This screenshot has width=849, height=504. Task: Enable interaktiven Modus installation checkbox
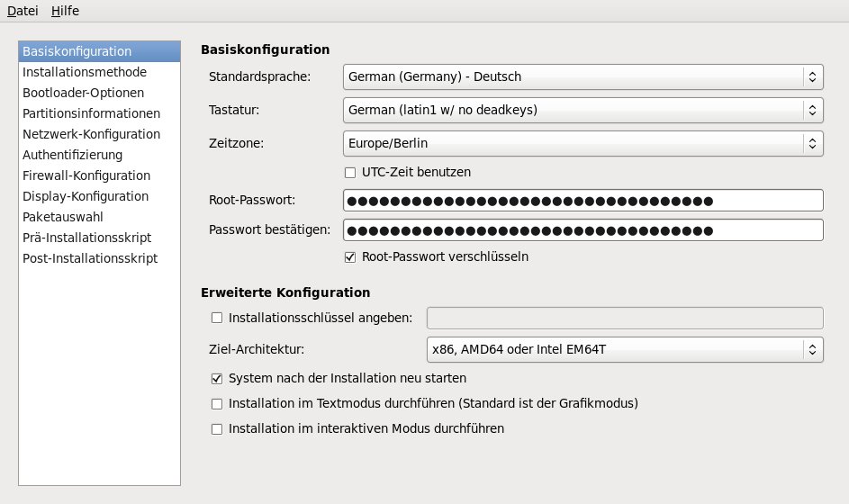[x=217, y=429]
